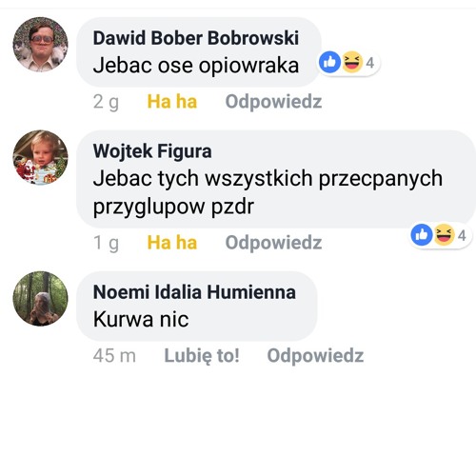Open reaction count 4 on Dawid's comment
Image resolution: width=476 pixels, height=476 pixels.
click(370, 63)
